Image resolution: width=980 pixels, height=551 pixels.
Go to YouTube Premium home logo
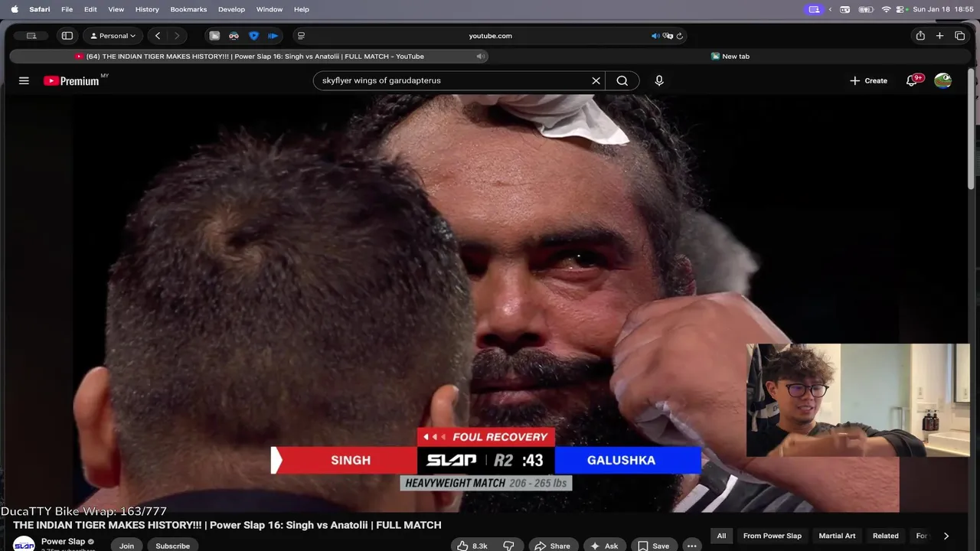click(x=71, y=80)
